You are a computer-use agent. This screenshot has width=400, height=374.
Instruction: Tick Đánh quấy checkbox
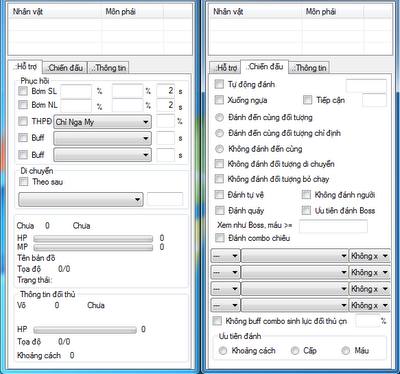pos(219,210)
